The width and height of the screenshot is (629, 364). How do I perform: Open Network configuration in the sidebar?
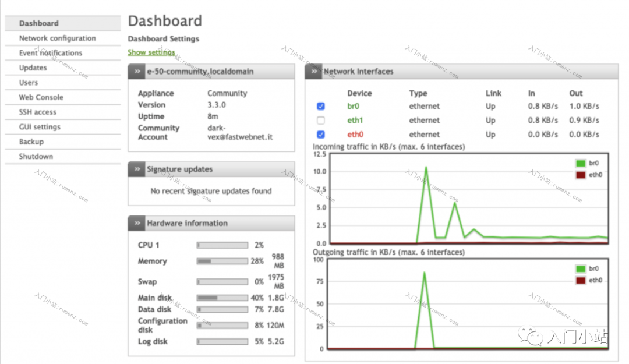click(62, 38)
